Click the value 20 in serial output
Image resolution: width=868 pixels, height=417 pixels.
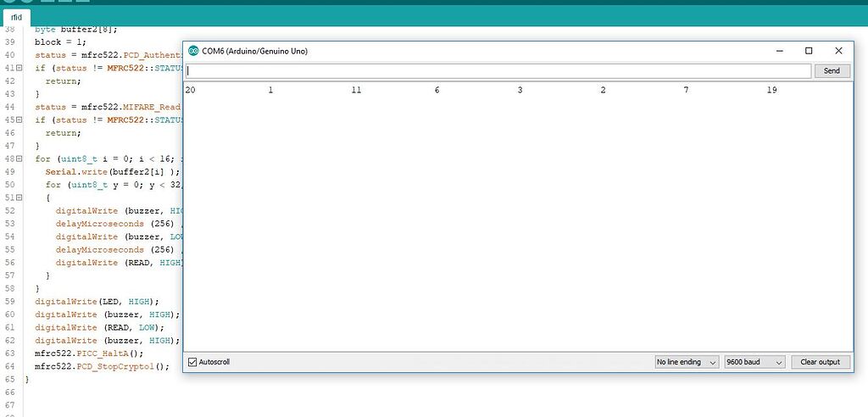click(190, 90)
